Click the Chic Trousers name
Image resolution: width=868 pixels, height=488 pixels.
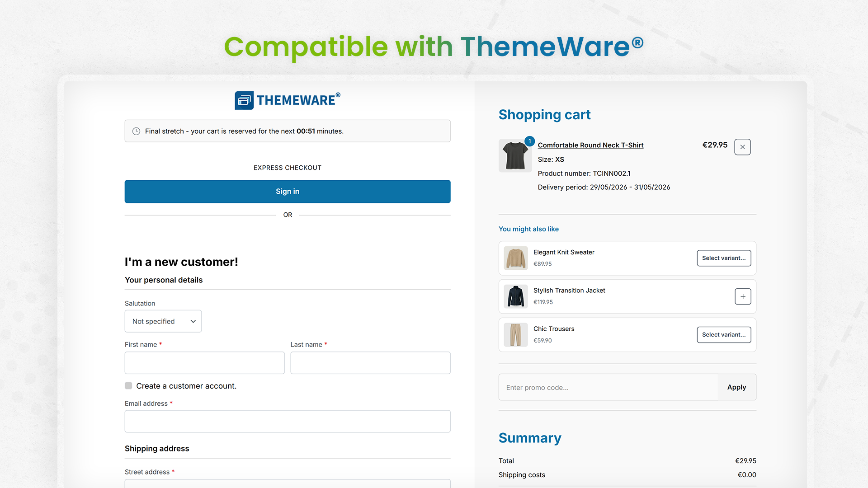(x=554, y=329)
